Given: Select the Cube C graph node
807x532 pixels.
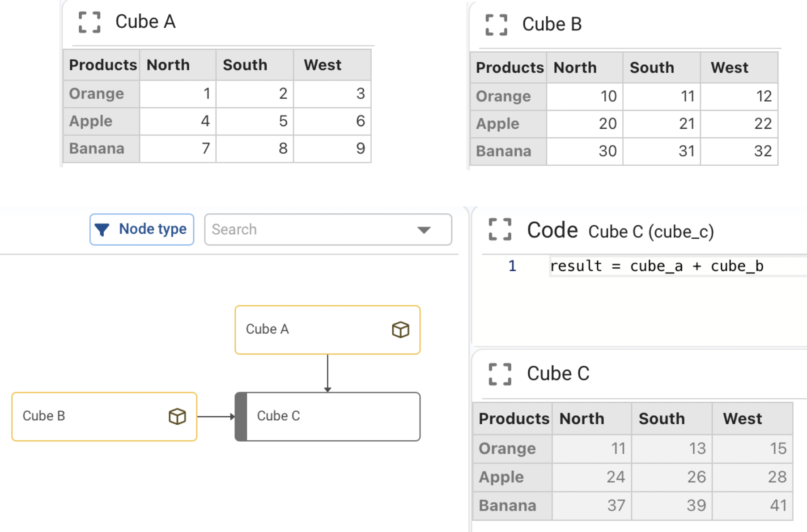Looking at the screenshot, I should (x=327, y=417).
